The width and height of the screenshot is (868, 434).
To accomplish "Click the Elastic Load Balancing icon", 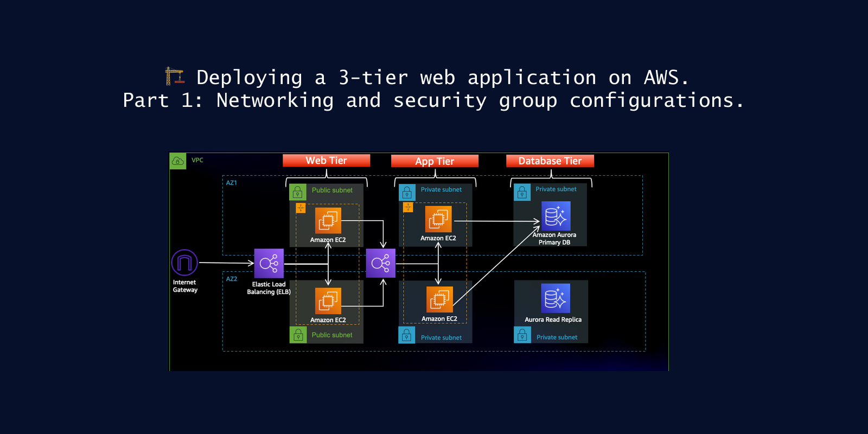I will pyautogui.click(x=269, y=264).
